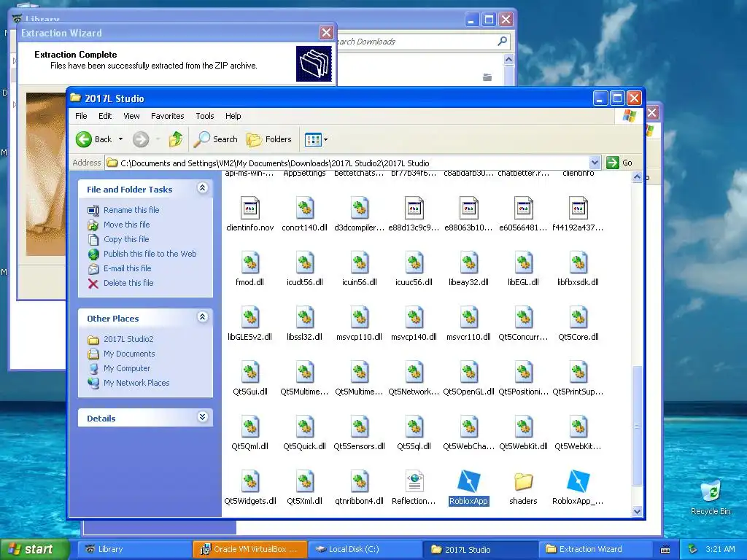Collapse the Other Places panel
This screenshot has width=747, height=560.
[203, 317]
